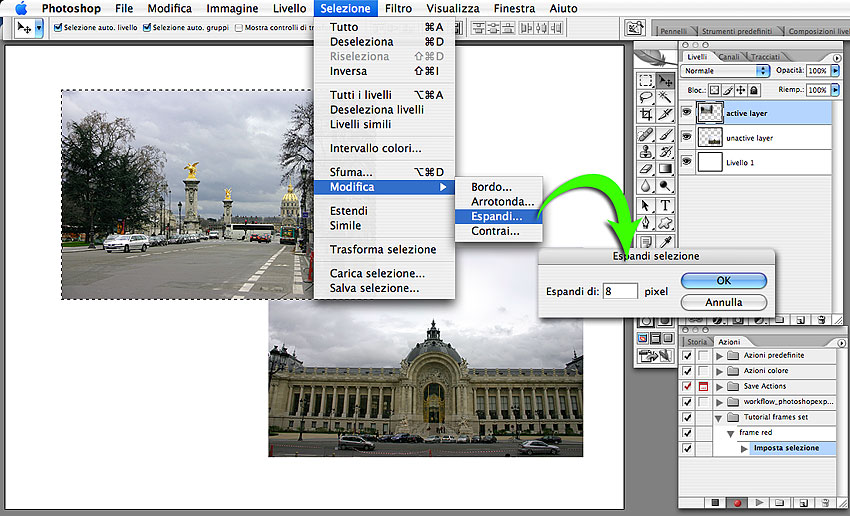The height and width of the screenshot is (516, 850).
Task: Collapse Tutorial frames set folder
Action: (x=719, y=418)
